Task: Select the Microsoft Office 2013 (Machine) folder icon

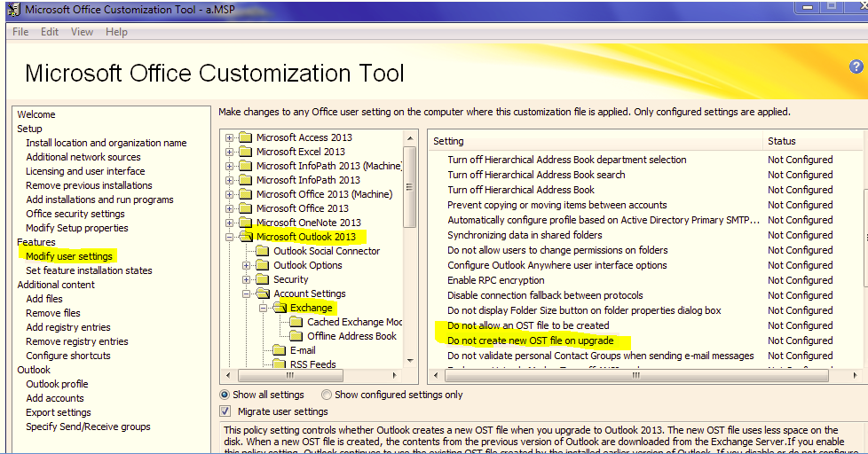Action: (x=245, y=194)
